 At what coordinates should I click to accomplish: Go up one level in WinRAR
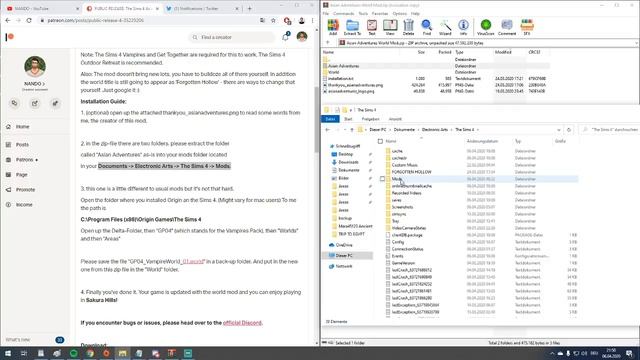pos(328,43)
